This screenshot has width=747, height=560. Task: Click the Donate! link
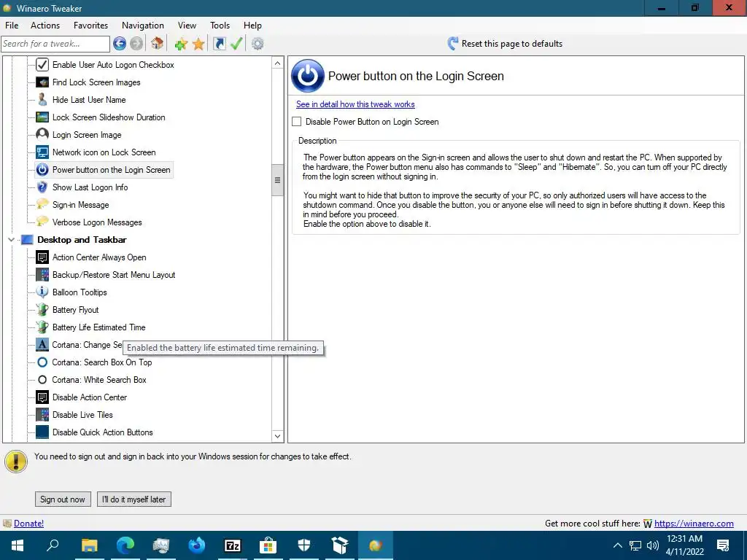pyautogui.click(x=28, y=524)
